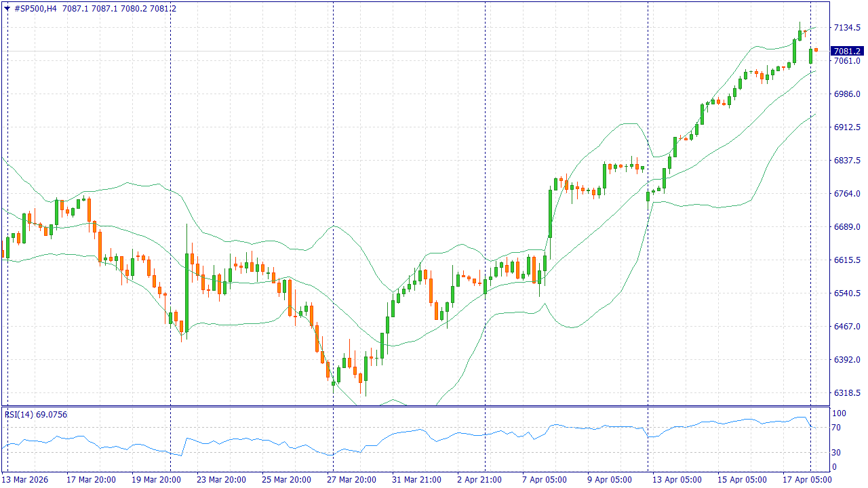Click the current price tag 7081.2

pos(847,51)
